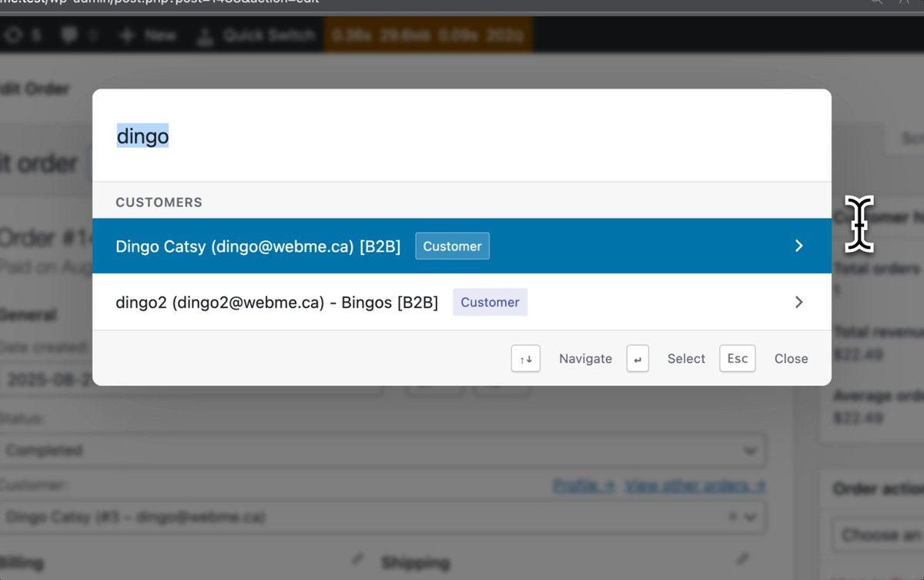The image size is (924, 580).
Task: Click the Date created input field
Action: point(191,381)
